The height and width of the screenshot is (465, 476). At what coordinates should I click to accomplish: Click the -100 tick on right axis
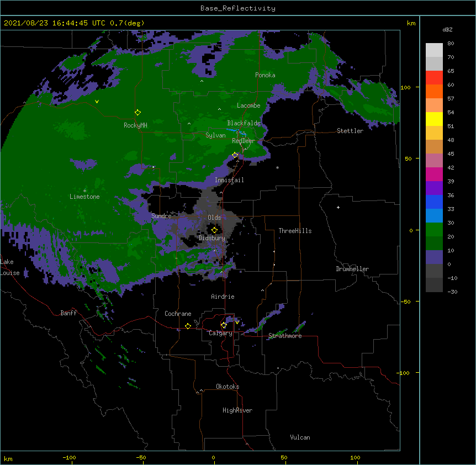[x=403, y=373]
